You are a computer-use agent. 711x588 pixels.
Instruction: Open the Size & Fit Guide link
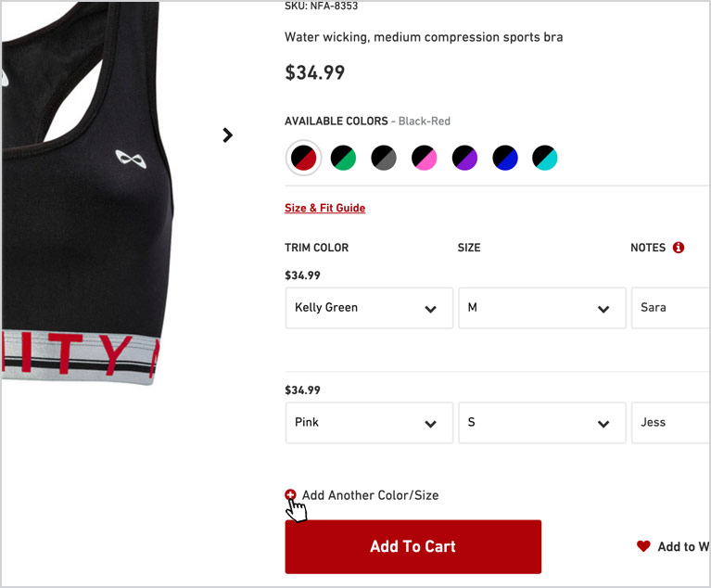pyautogui.click(x=325, y=208)
